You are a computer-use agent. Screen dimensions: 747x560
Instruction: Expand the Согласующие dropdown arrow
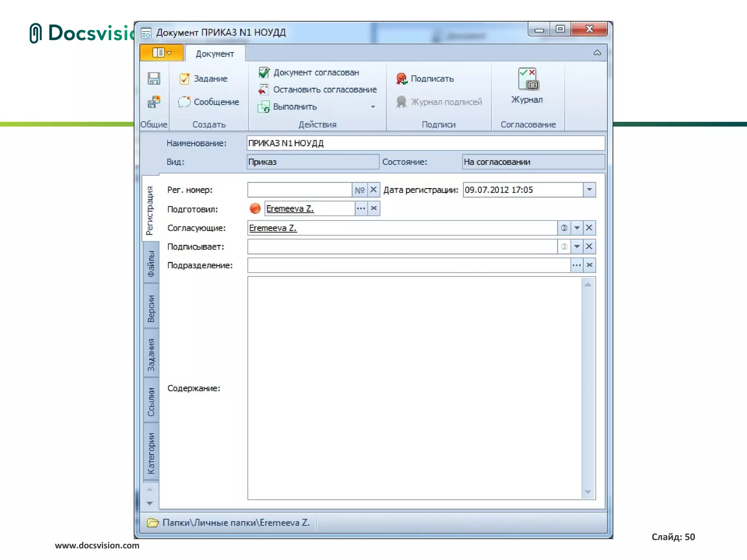pyautogui.click(x=577, y=228)
